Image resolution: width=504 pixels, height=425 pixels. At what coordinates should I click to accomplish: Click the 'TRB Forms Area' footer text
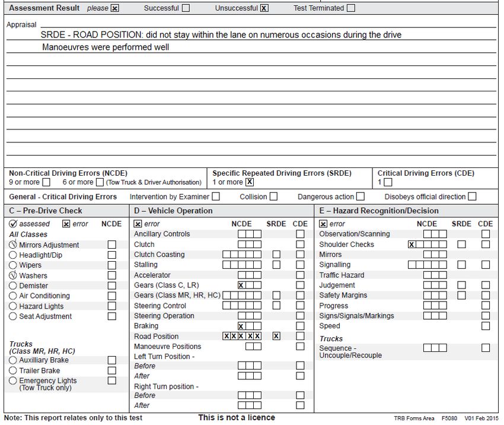click(x=414, y=418)
